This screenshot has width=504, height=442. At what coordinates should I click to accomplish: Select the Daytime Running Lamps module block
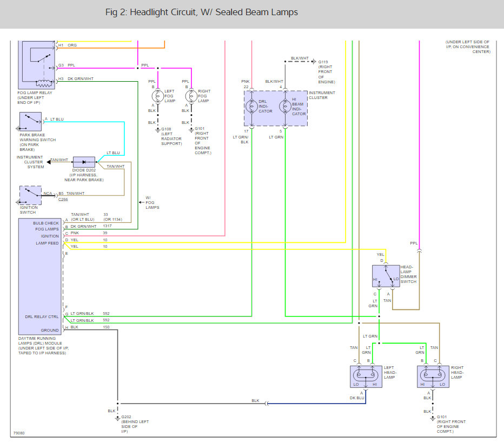tap(40, 276)
